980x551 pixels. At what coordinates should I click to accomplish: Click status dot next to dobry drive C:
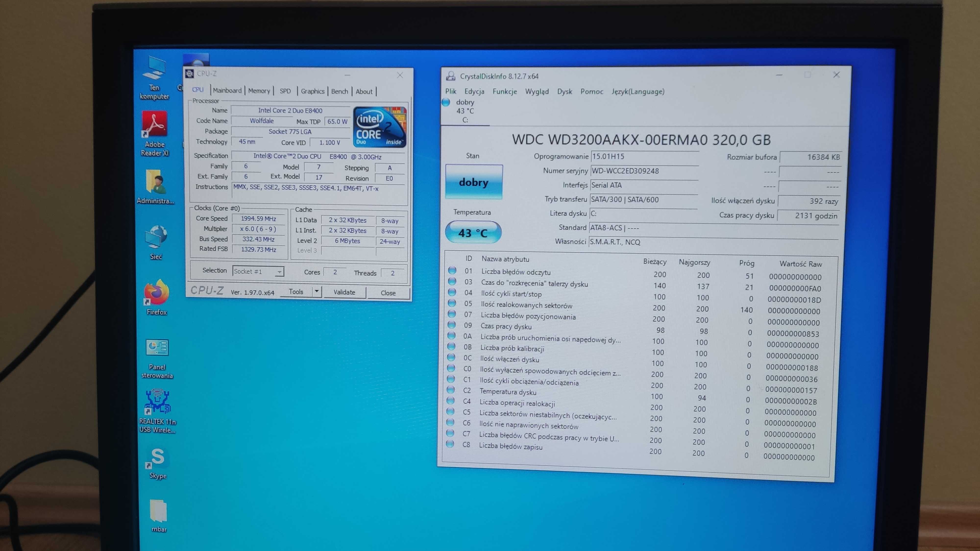(446, 102)
